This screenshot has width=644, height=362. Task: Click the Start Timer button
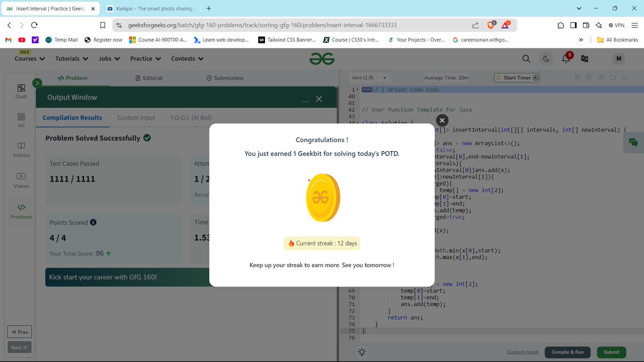(517, 78)
